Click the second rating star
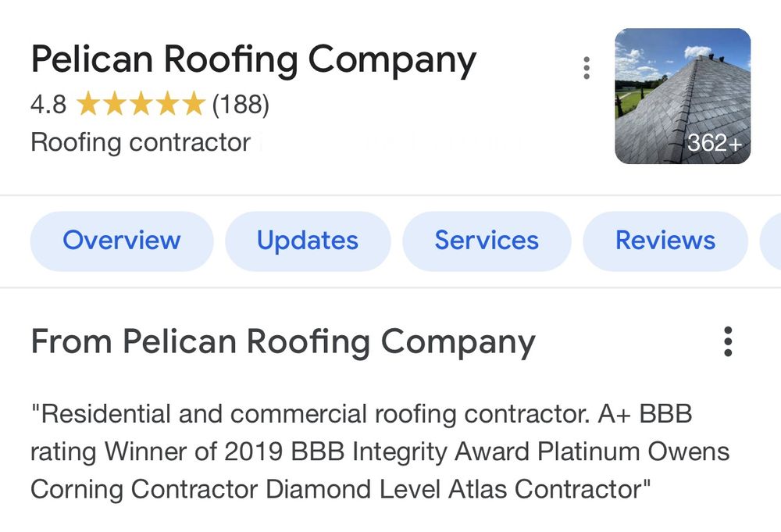The image size is (781, 532). pyautogui.click(x=115, y=103)
